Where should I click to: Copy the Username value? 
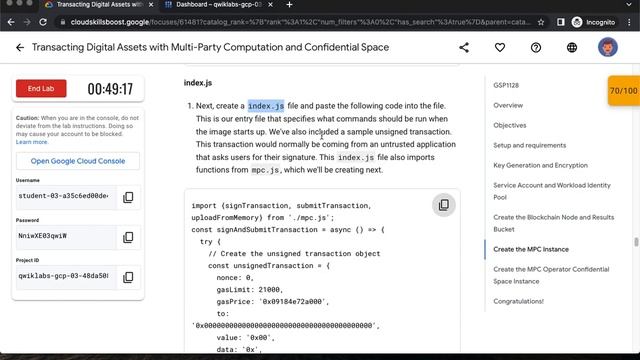point(128,197)
